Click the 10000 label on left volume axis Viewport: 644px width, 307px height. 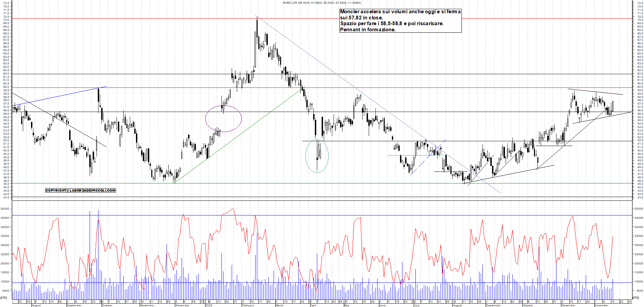pyautogui.click(x=5, y=281)
